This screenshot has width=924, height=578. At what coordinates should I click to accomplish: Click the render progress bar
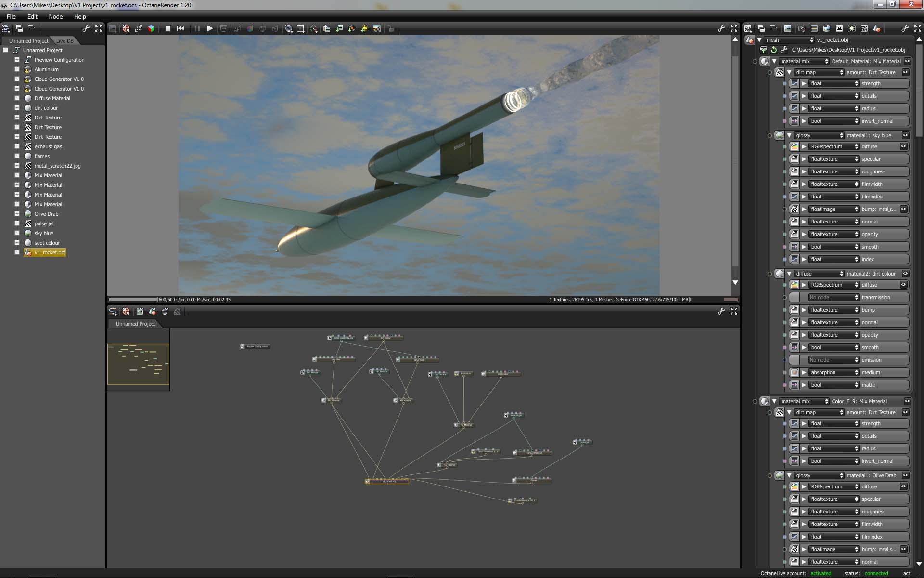133,299
